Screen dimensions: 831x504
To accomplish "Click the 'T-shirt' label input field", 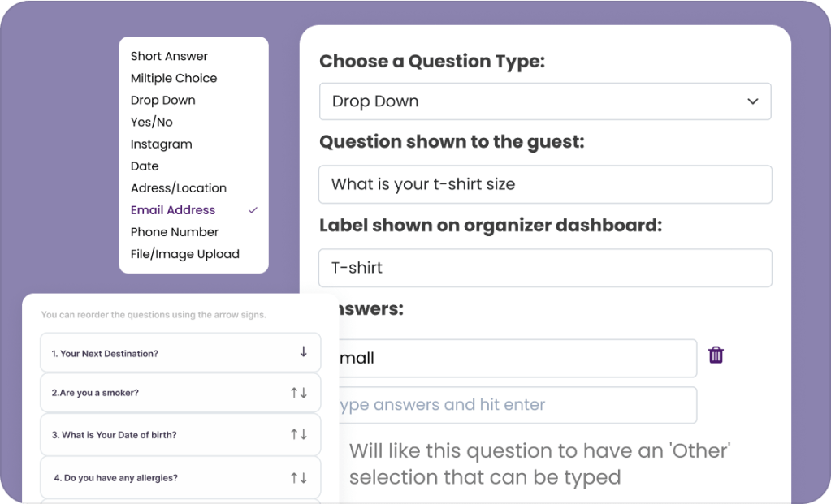I will (x=544, y=268).
